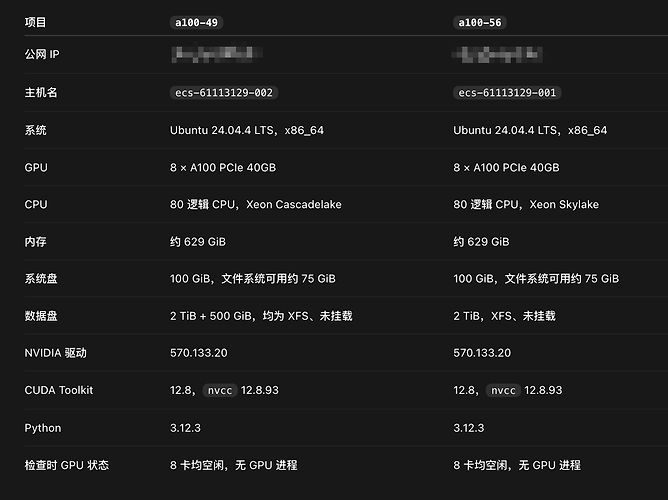
Task: Click 2 TiB + 500 GiB data disk cell
Action: (261, 316)
